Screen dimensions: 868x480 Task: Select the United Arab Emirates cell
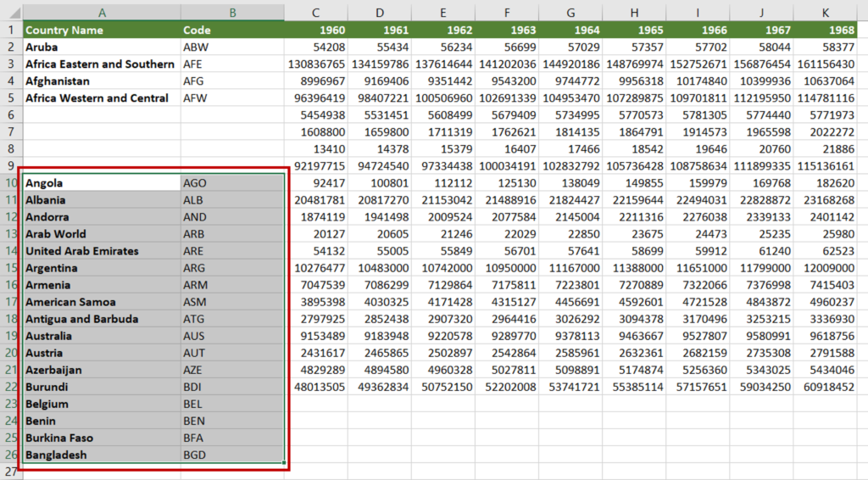tap(102, 251)
